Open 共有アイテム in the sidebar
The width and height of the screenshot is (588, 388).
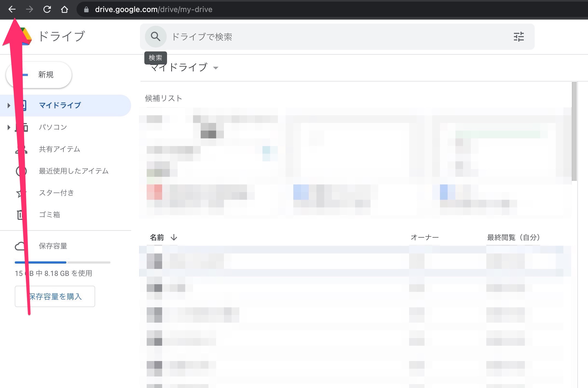60,149
